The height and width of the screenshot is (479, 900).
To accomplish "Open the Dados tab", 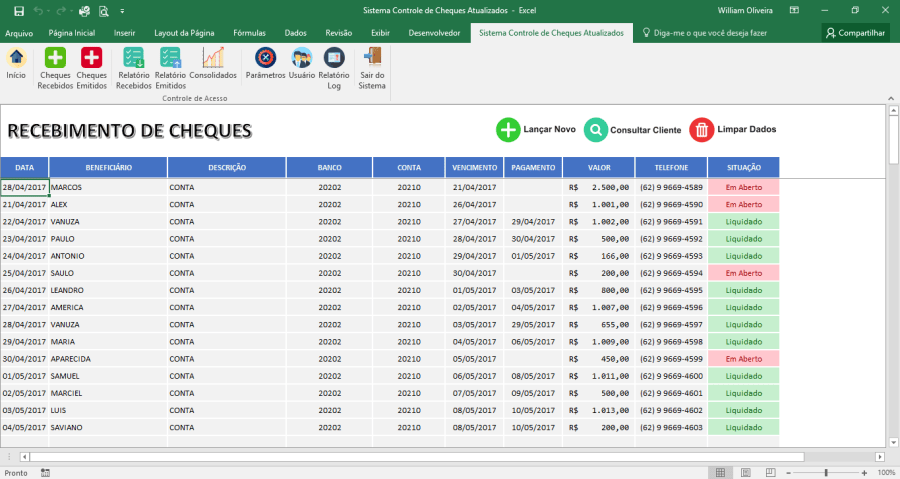I will pos(296,33).
